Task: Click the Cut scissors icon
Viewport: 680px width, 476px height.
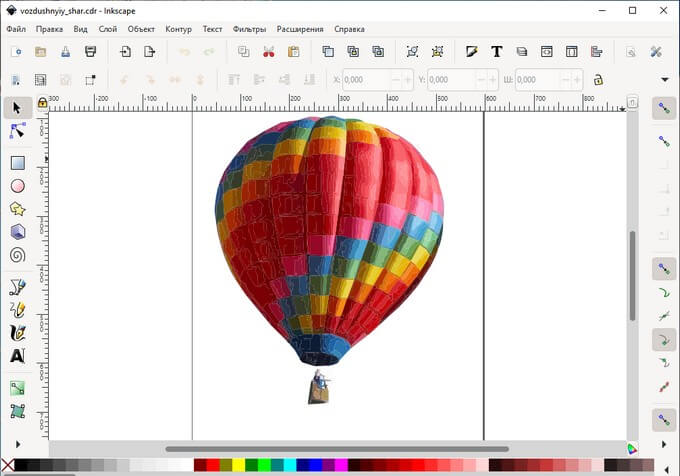Action: click(x=268, y=52)
